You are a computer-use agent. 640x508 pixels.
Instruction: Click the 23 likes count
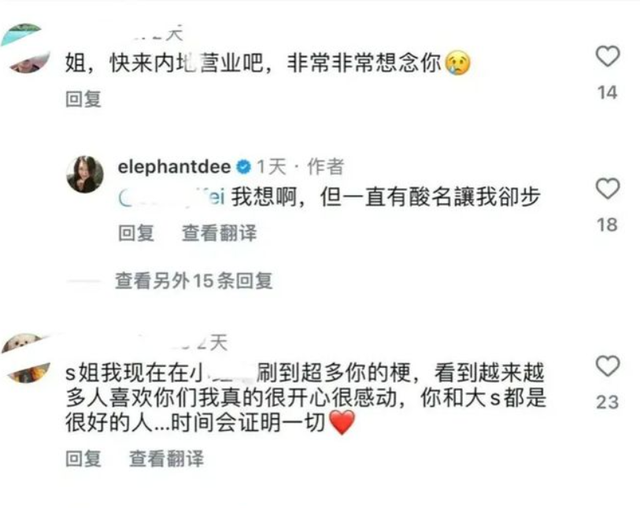pos(607,402)
